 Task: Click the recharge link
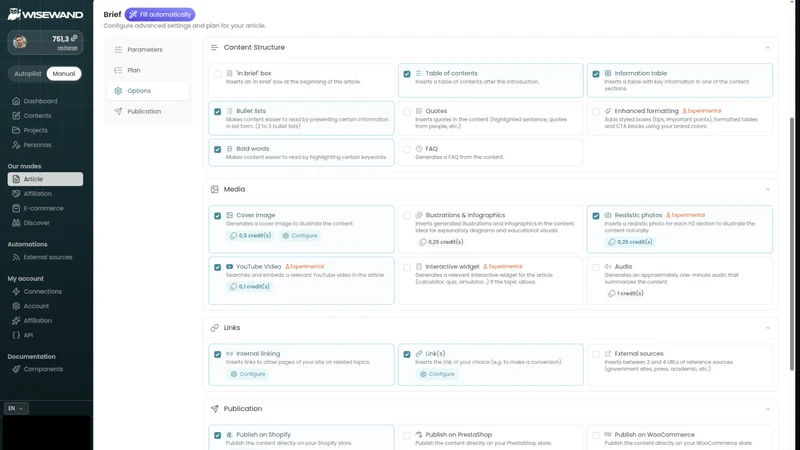point(67,48)
